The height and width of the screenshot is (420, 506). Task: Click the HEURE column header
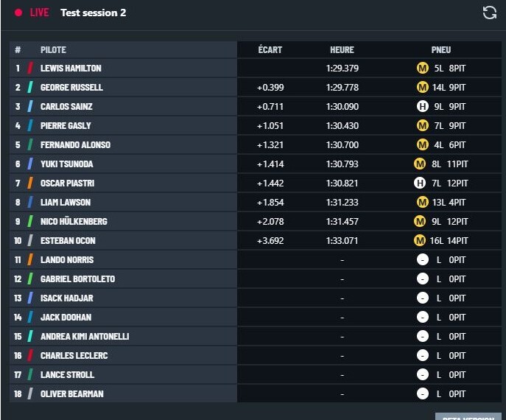342,49
